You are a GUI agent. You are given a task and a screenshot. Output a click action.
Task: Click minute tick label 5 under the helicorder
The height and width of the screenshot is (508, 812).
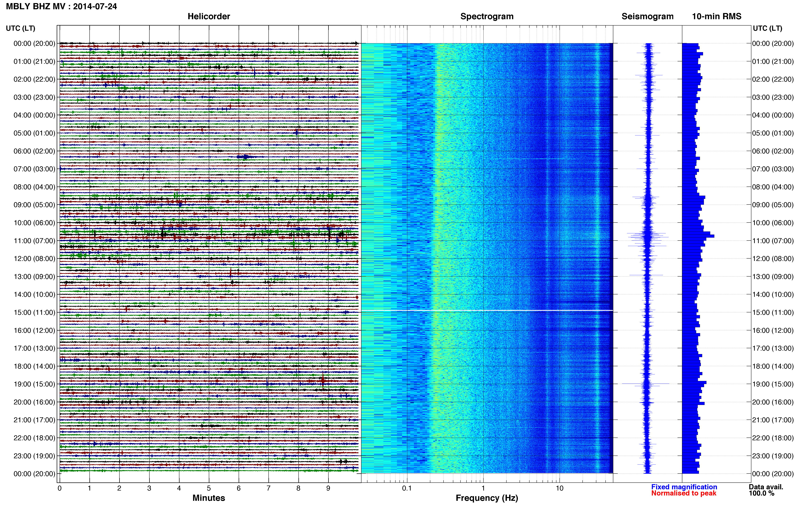click(x=209, y=488)
